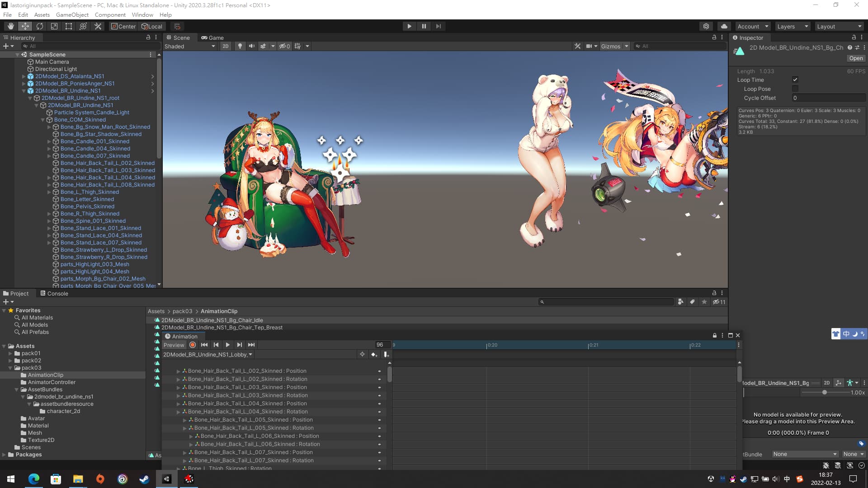Click pack03 in the breadcrumb path
Viewport: 868px width, 488px height.
[182, 311]
